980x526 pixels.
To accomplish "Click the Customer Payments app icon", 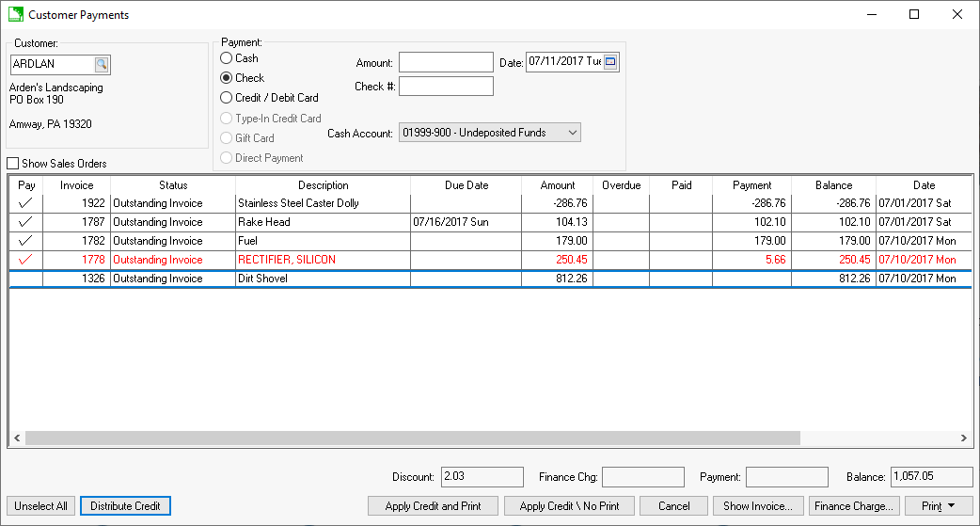I will 15,15.
